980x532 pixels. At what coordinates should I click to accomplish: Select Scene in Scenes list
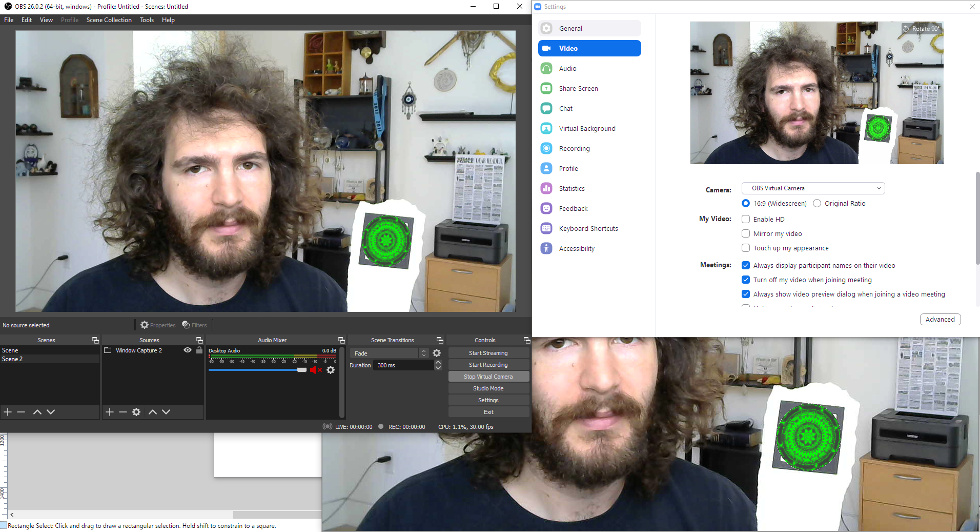[x=50, y=350]
